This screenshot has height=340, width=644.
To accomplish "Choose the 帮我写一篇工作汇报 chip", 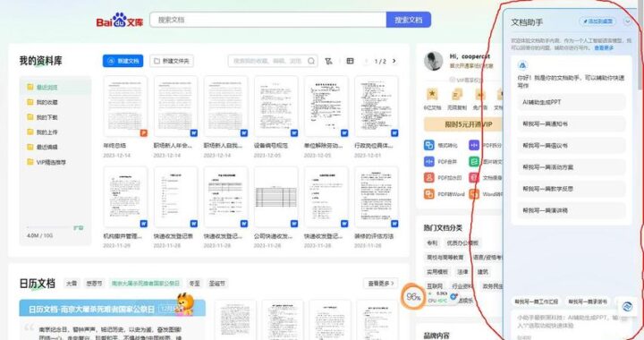I will [x=536, y=302].
